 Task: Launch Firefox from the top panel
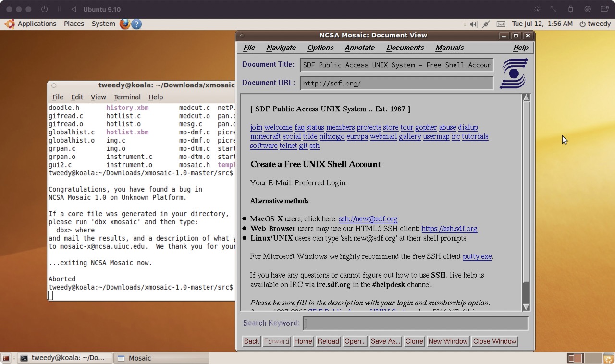pos(125,24)
